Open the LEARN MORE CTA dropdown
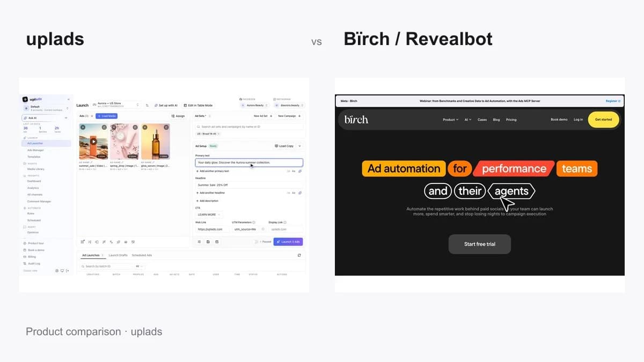 tap(209, 215)
